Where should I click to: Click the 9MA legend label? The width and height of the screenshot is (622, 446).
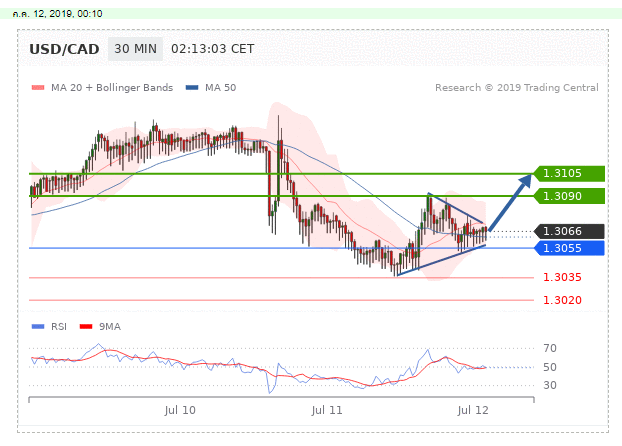(110, 327)
